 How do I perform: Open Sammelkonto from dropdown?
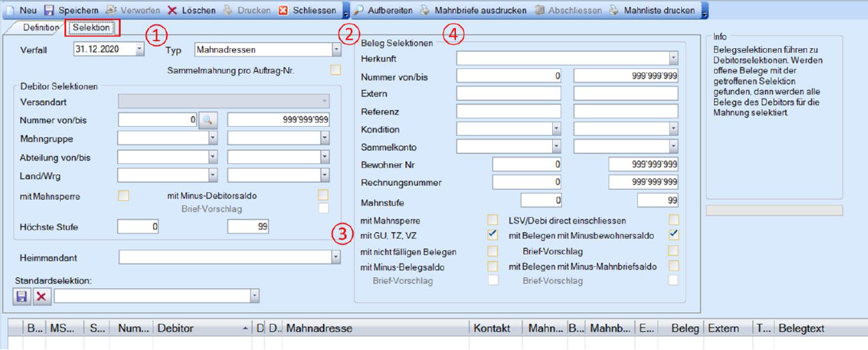click(556, 147)
